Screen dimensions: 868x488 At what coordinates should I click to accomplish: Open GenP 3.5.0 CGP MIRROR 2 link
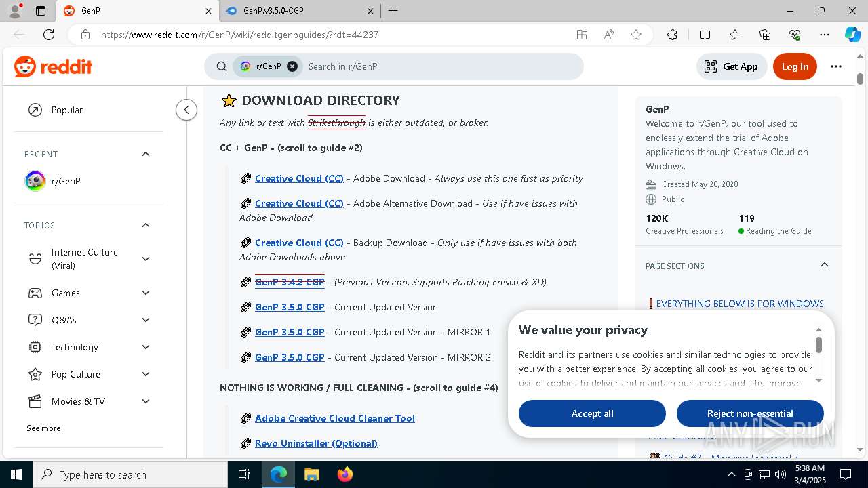tap(290, 357)
